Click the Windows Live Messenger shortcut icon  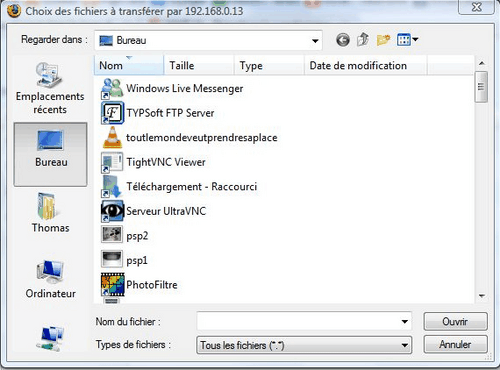click(112, 89)
